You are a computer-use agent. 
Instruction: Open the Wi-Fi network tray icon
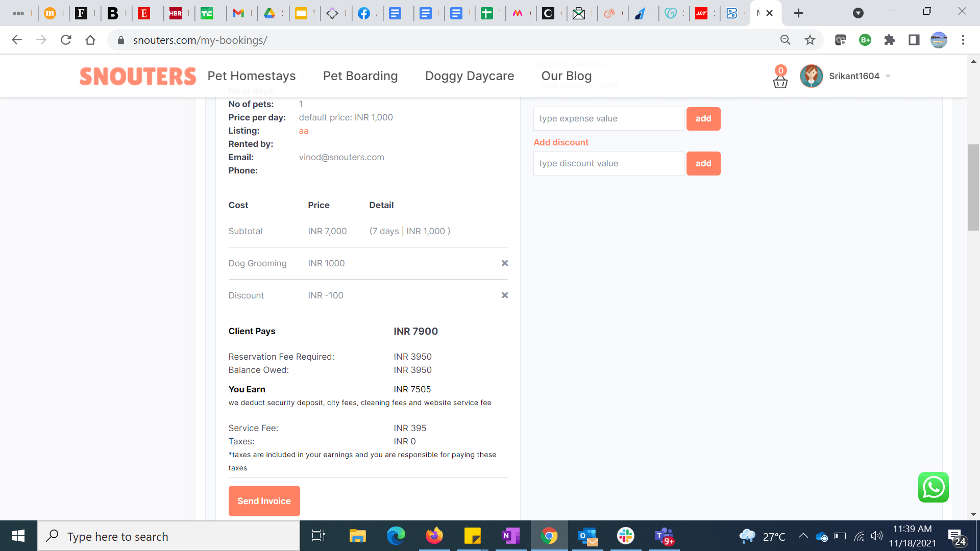860,536
